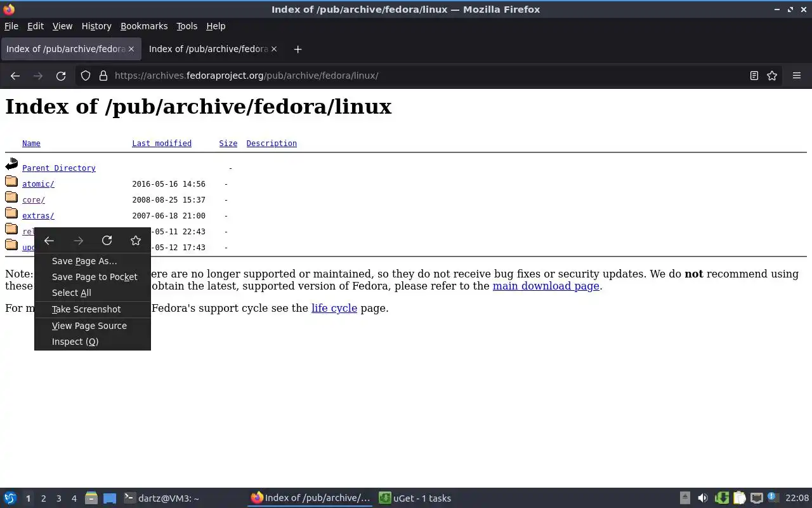
Task: Open the LXQt start menu icon in the taskbar
Action: [10, 498]
